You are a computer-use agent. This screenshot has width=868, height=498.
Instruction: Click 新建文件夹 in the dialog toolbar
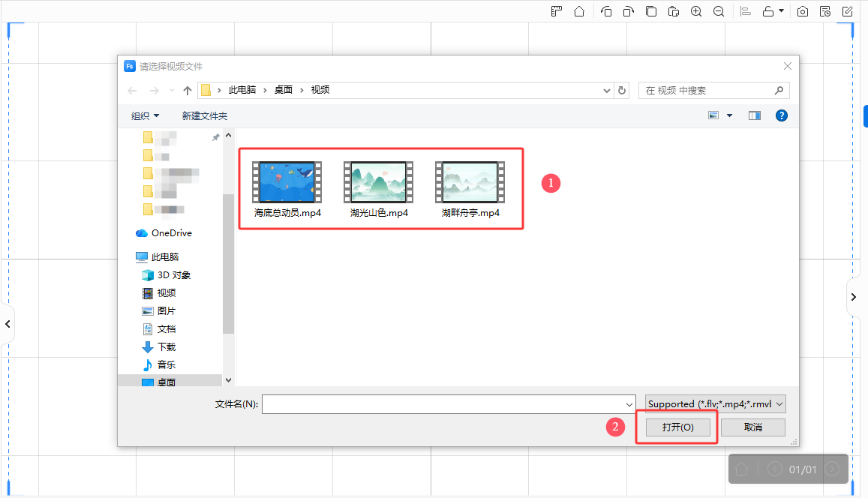tap(204, 115)
